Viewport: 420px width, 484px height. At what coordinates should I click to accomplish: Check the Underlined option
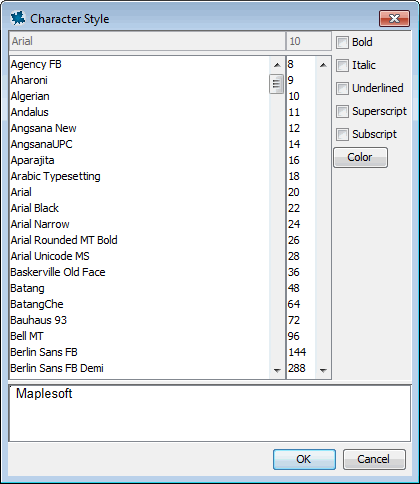pos(342,88)
